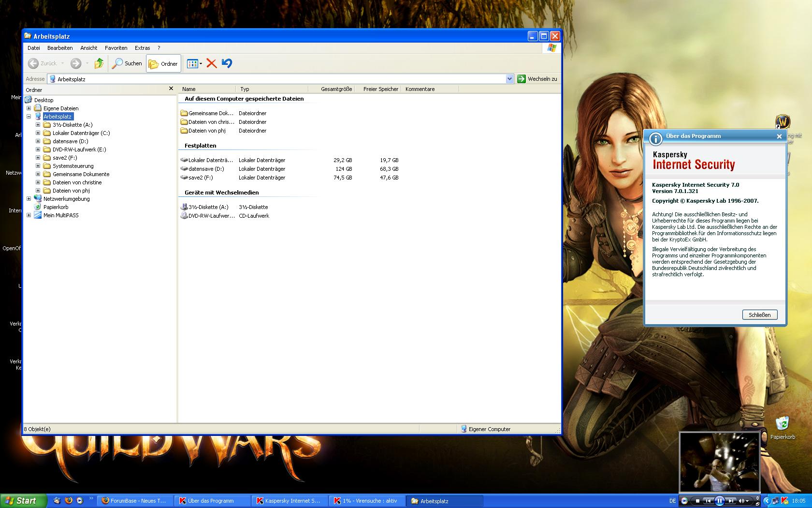Open the Favoriten menu

point(116,48)
